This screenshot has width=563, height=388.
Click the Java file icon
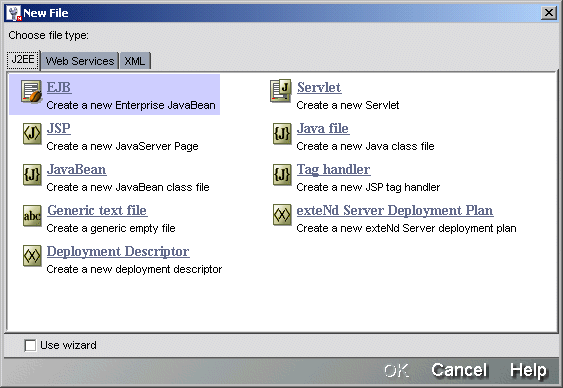coord(282,134)
